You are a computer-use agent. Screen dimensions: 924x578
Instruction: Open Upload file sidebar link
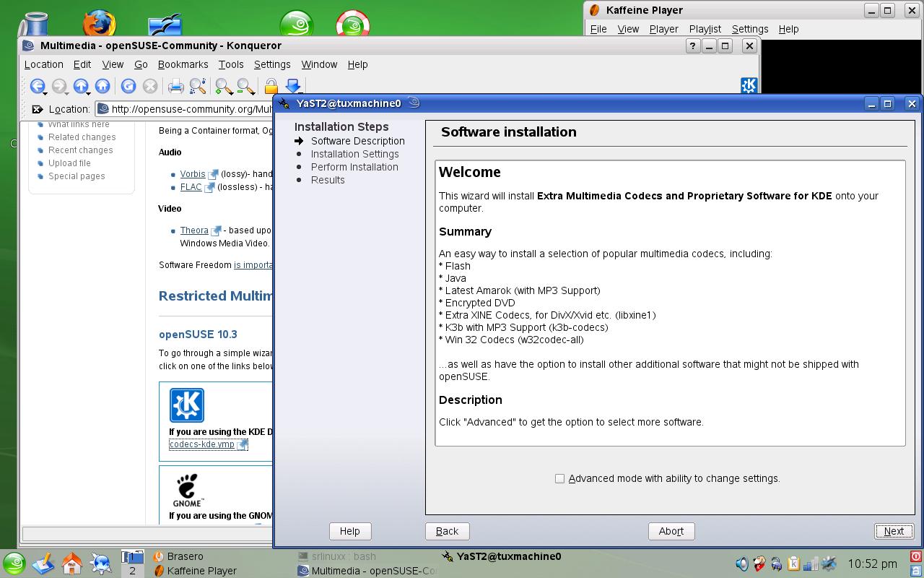point(69,163)
